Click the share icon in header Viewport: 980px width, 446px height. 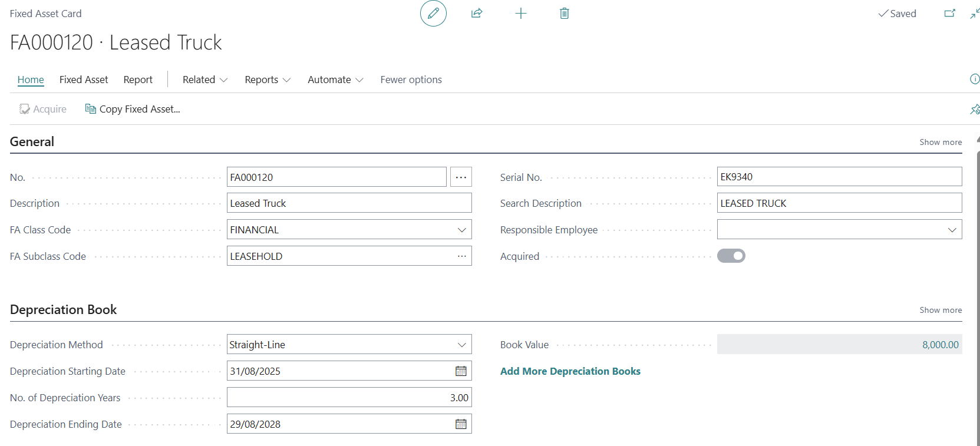tap(477, 14)
